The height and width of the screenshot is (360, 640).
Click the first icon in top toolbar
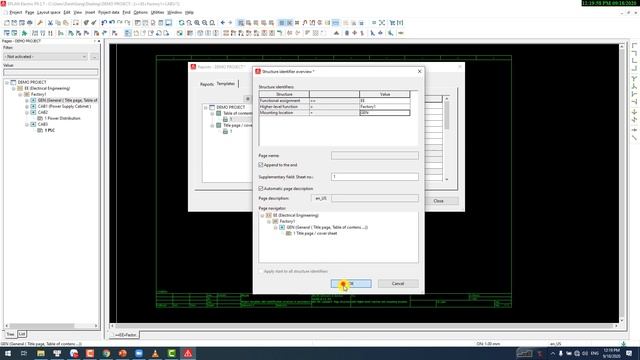pos(7,23)
